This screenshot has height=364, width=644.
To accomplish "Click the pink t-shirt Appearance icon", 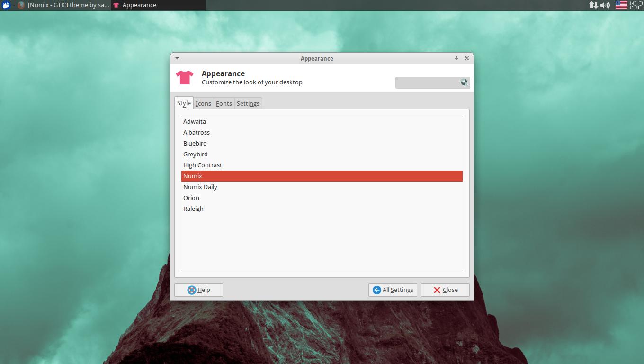I will pos(185,78).
